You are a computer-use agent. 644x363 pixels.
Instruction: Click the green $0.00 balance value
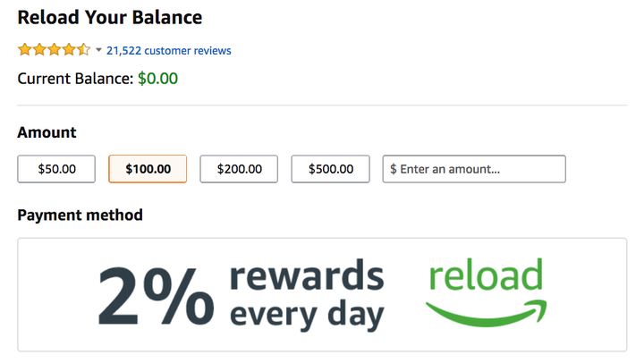coord(157,79)
